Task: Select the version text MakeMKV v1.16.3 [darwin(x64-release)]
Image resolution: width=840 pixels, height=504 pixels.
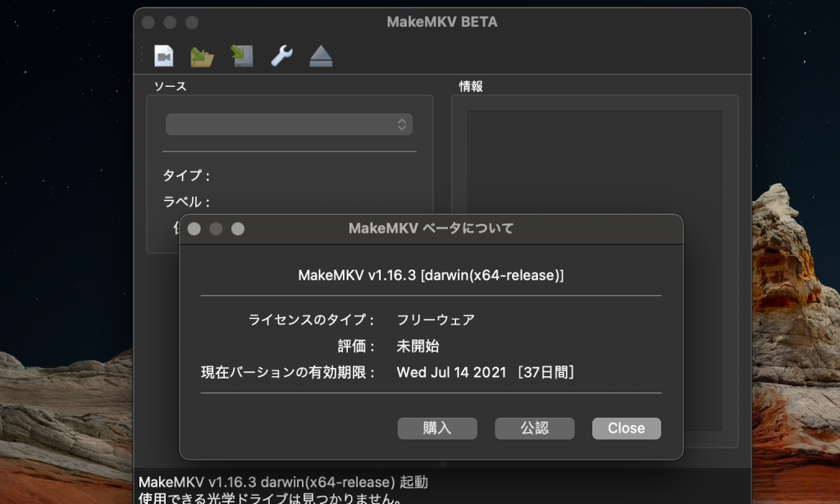Action: (x=431, y=275)
